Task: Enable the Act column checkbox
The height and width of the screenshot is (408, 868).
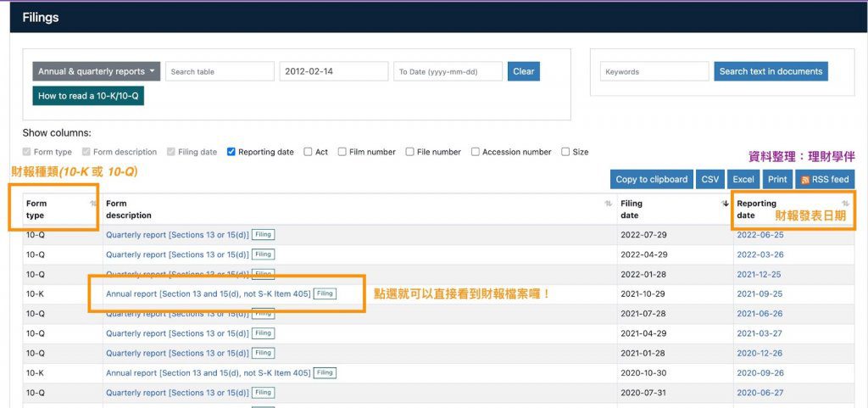Action: pos(309,153)
